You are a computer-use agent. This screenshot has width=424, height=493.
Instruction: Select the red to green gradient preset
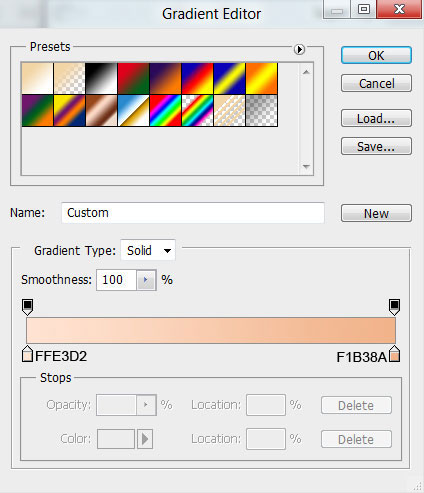[x=133, y=79]
